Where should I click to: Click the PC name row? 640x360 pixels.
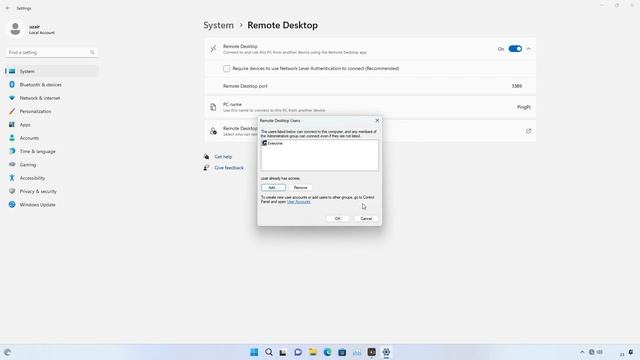[370, 107]
